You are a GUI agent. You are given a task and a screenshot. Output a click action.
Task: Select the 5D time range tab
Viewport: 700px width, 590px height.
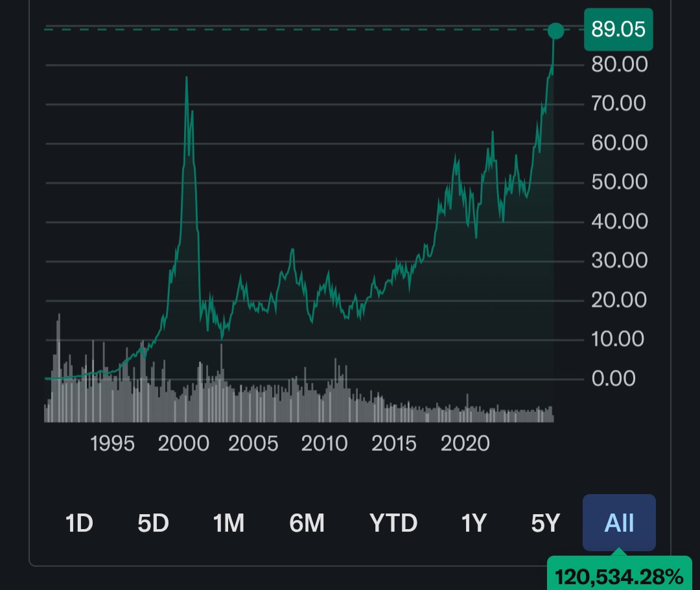(x=153, y=523)
